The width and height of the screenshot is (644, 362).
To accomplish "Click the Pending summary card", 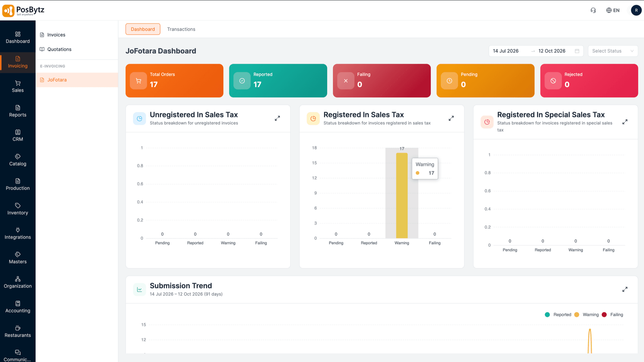I will pyautogui.click(x=485, y=81).
